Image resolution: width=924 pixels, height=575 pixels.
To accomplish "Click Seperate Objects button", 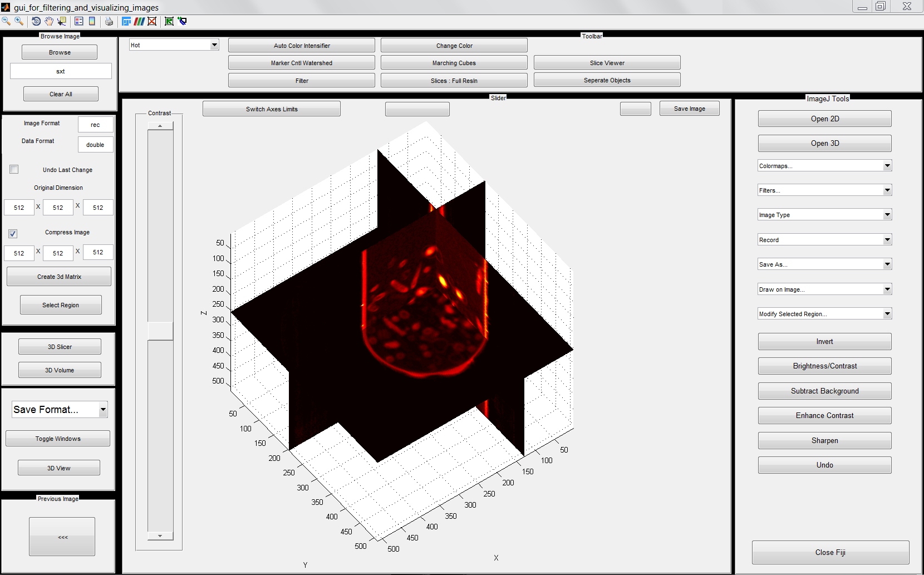I will click(607, 80).
